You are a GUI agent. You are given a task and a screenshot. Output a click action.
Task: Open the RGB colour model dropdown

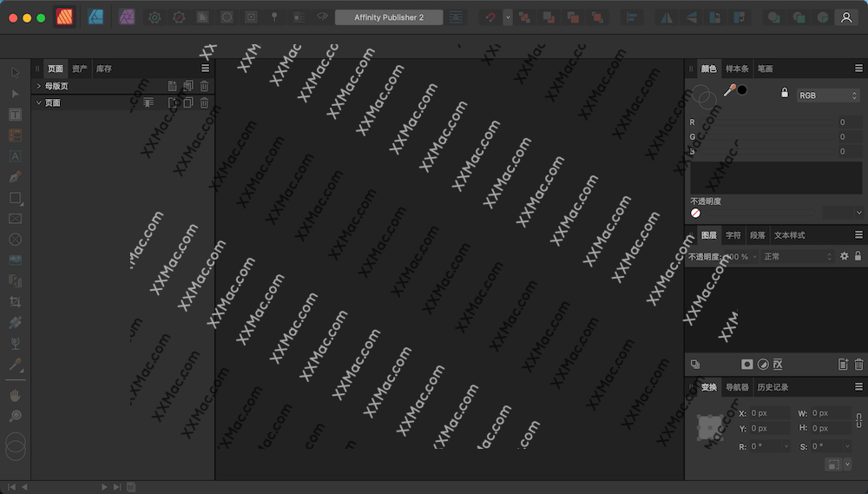(x=827, y=96)
